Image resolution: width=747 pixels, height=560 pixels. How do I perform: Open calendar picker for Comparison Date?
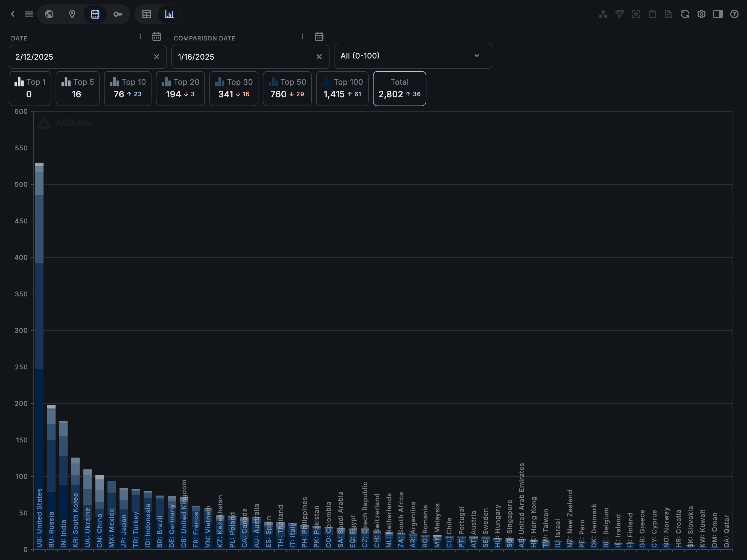(x=319, y=36)
